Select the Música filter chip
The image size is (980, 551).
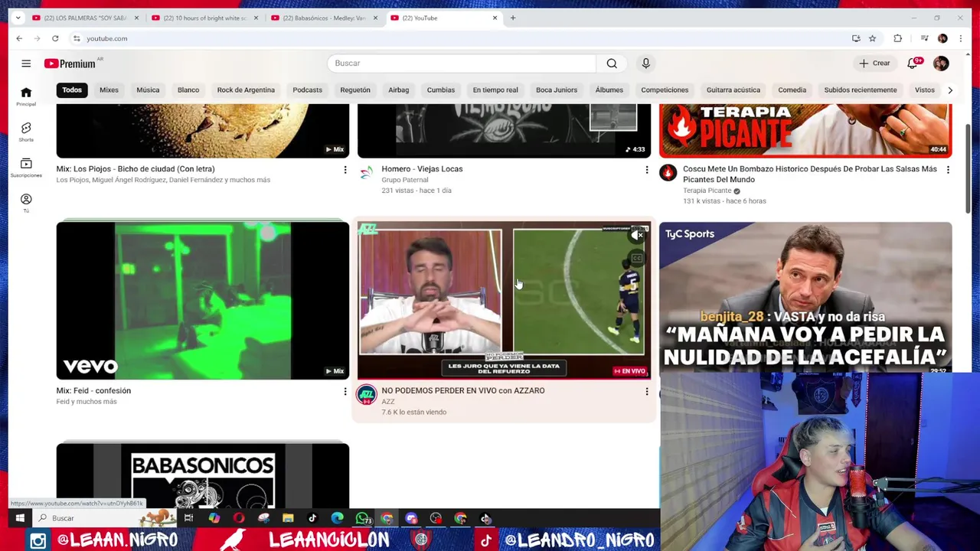[148, 90]
